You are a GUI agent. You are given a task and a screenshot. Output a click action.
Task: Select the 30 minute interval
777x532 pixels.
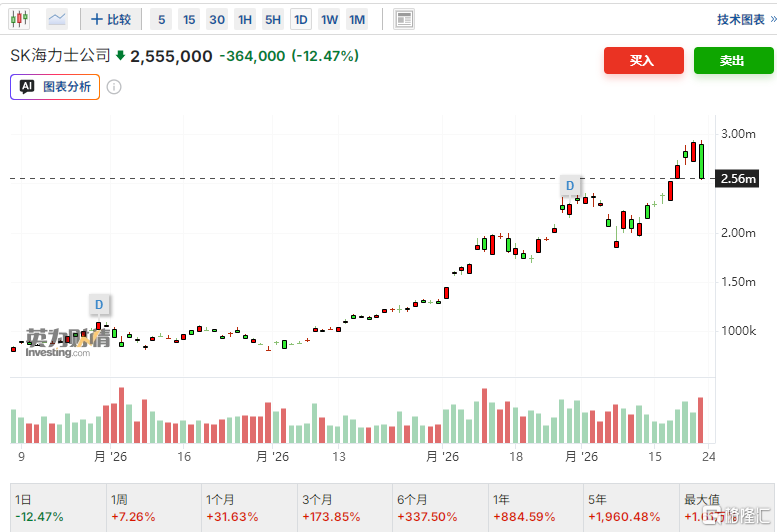pyautogui.click(x=217, y=19)
